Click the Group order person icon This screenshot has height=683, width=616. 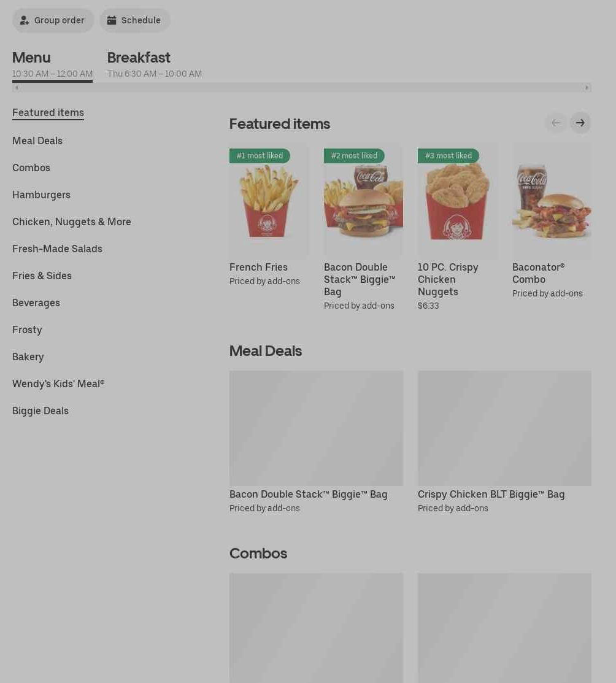pos(25,20)
